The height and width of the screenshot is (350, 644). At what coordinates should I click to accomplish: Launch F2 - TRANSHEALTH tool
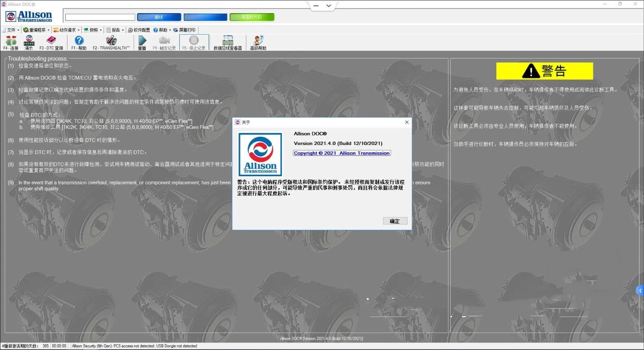coord(111,42)
